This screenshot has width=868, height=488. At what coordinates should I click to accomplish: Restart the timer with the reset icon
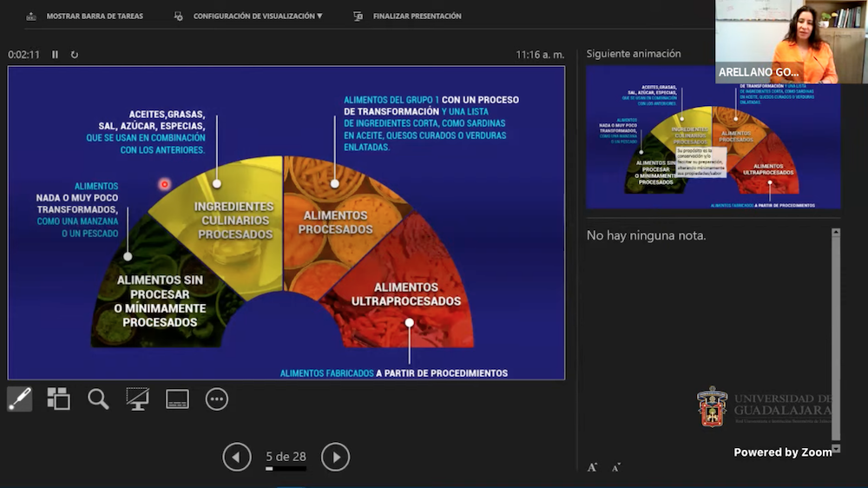[75, 55]
